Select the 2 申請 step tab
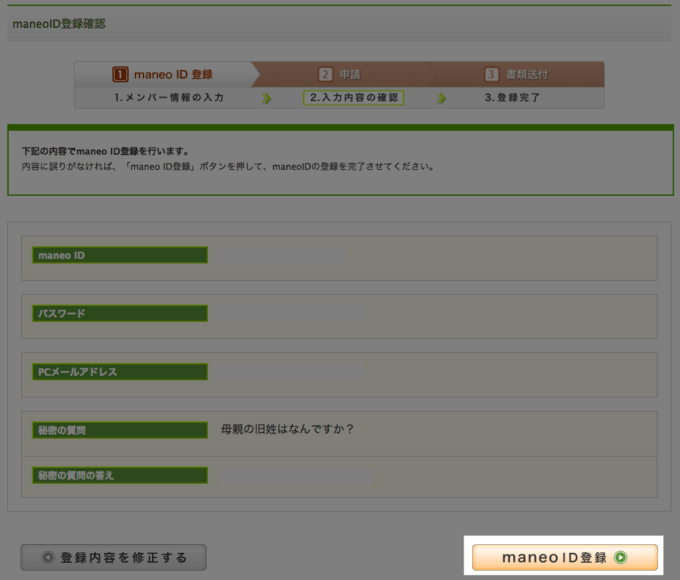Screen dimensions: 680x580 342,75
